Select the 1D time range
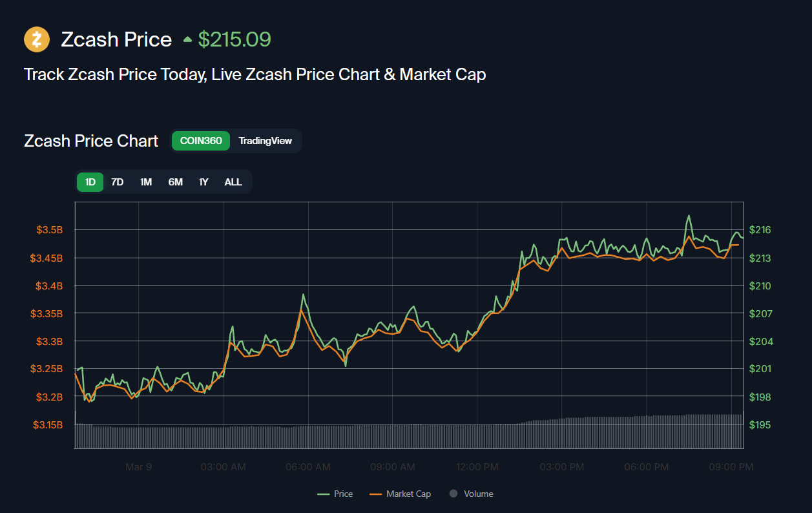Screen dimensions: 812x513 [90, 182]
